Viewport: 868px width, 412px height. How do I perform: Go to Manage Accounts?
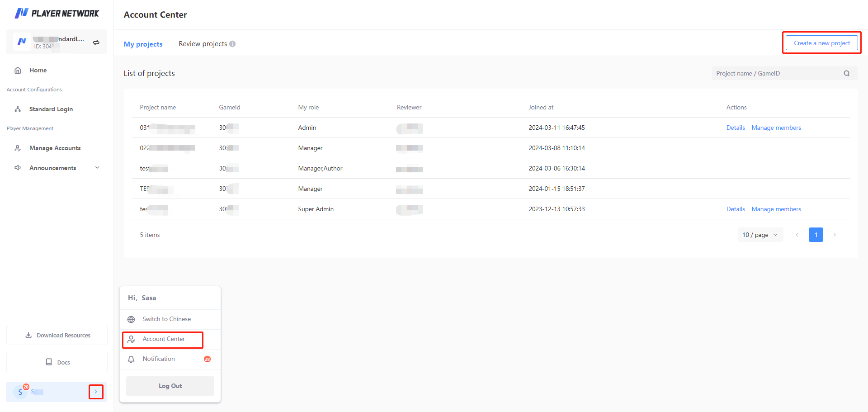55,148
